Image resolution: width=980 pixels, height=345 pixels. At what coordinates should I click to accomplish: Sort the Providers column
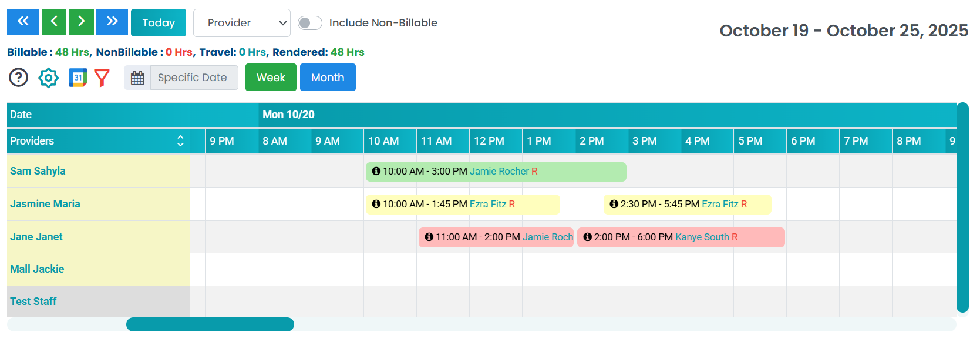[180, 141]
